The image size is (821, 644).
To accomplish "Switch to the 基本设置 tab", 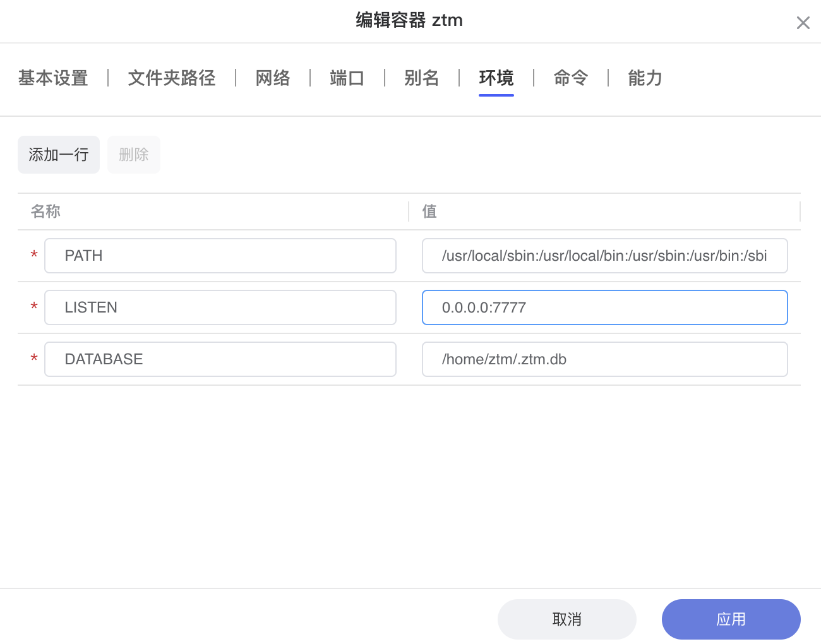I will [53, 78].
